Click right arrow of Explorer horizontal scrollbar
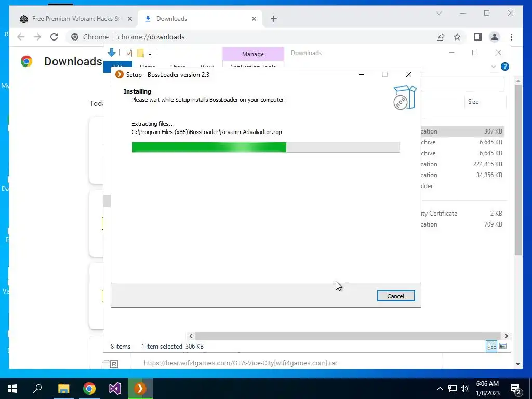 tap(506, 336)
